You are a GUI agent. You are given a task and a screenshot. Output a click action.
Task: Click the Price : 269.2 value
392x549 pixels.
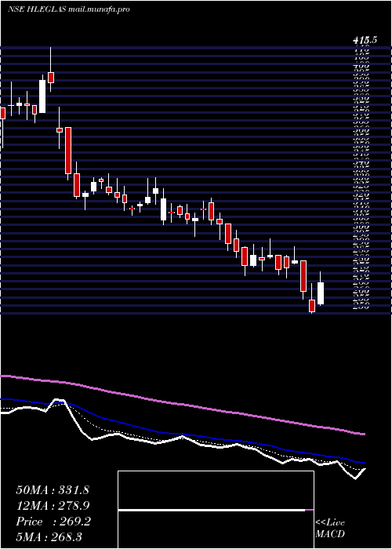(53, 522)
